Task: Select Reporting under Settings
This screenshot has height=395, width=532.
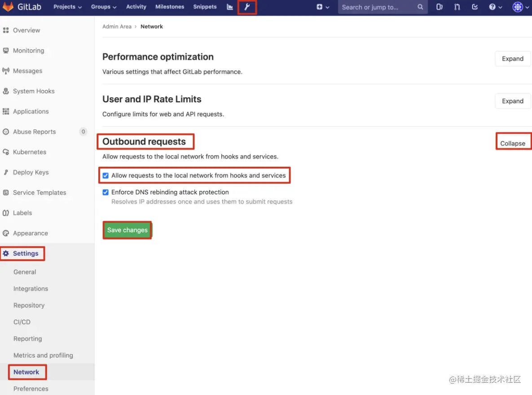Action: [x=27, y=339]
